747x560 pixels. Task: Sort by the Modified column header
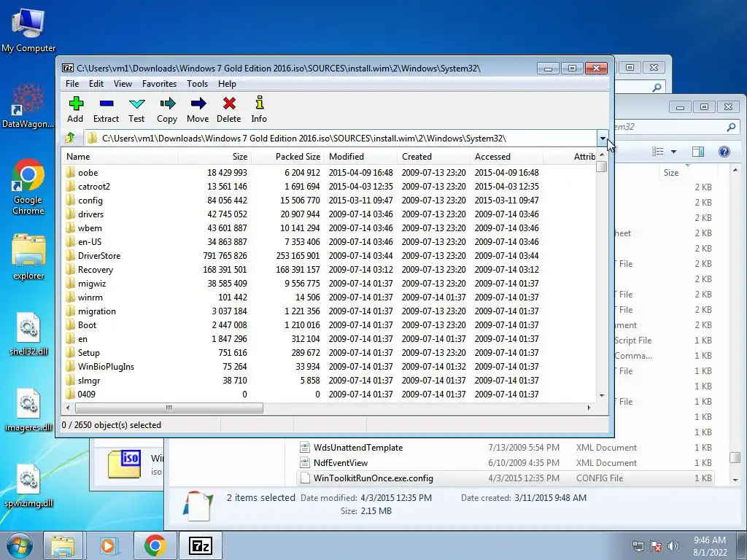tap(360, 156)
